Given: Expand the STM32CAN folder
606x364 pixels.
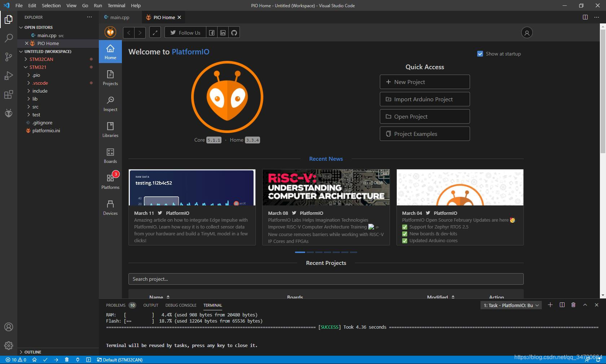Looking at the screenshot, I should [41, 59].
